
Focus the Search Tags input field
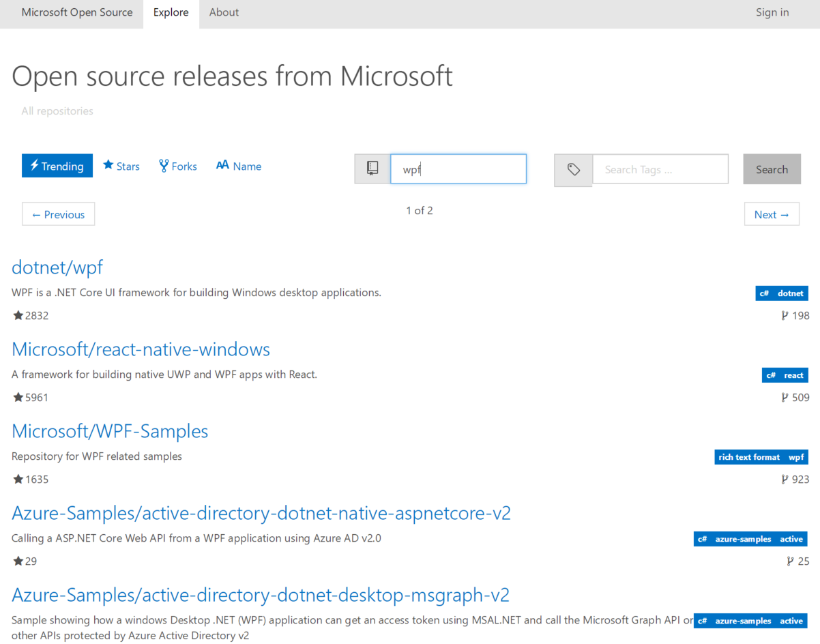pos(660,169)
